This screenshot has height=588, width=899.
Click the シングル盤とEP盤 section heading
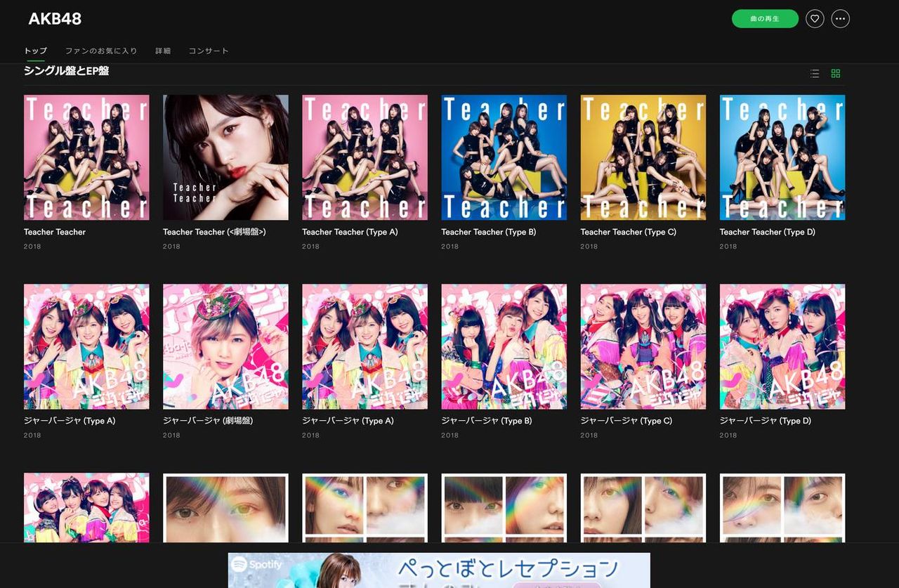coord(66,71)
